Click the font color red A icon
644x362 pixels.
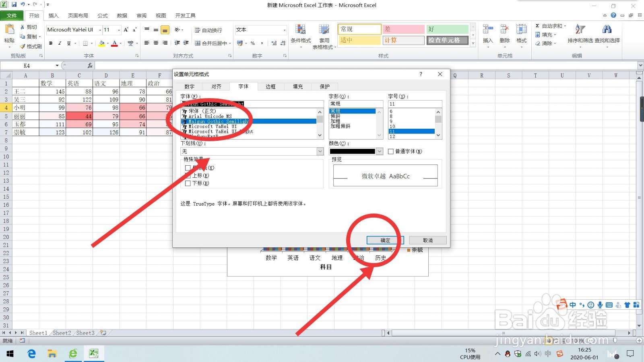point(115,43)
